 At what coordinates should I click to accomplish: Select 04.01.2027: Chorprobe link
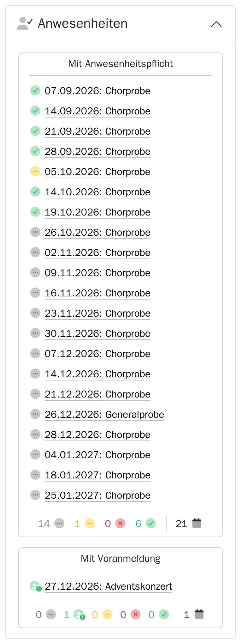pyautogui.click(x=97, y=455)
